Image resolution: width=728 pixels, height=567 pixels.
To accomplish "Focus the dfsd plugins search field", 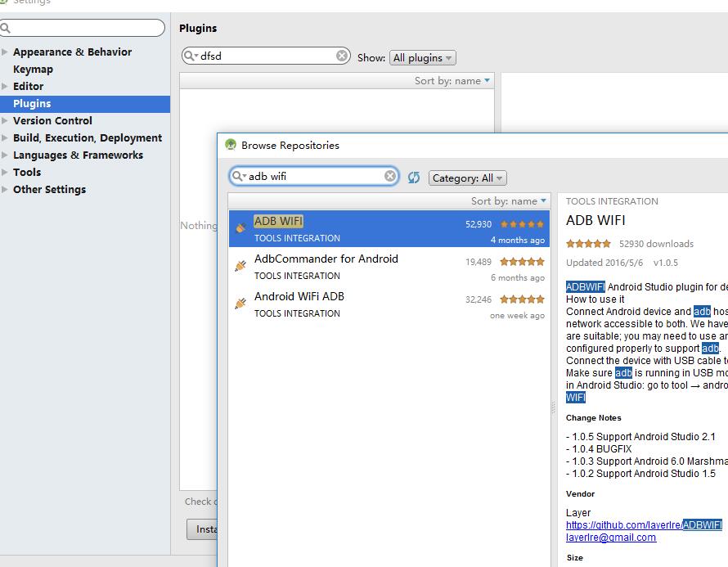I will click(266, 56).
